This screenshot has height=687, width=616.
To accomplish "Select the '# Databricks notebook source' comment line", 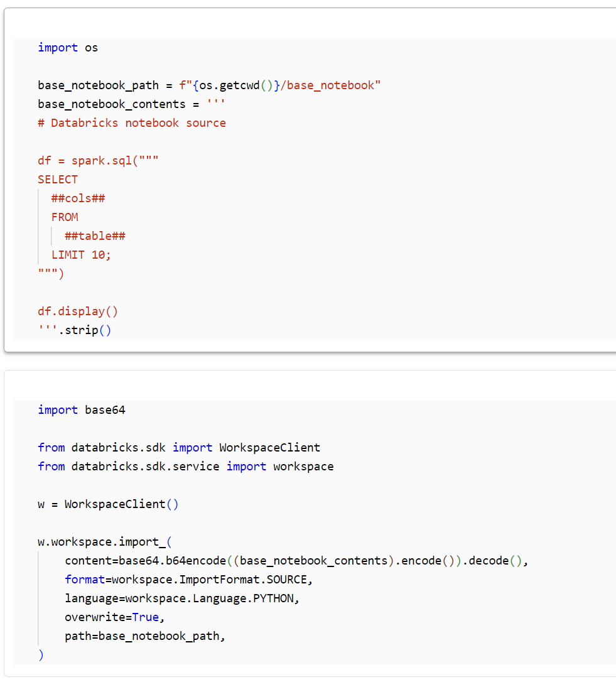I will click(x=132, y=122).
